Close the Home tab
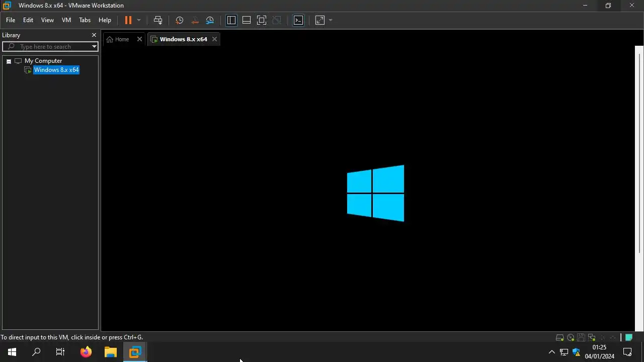The image size is (644, 362). click(139, 39)
